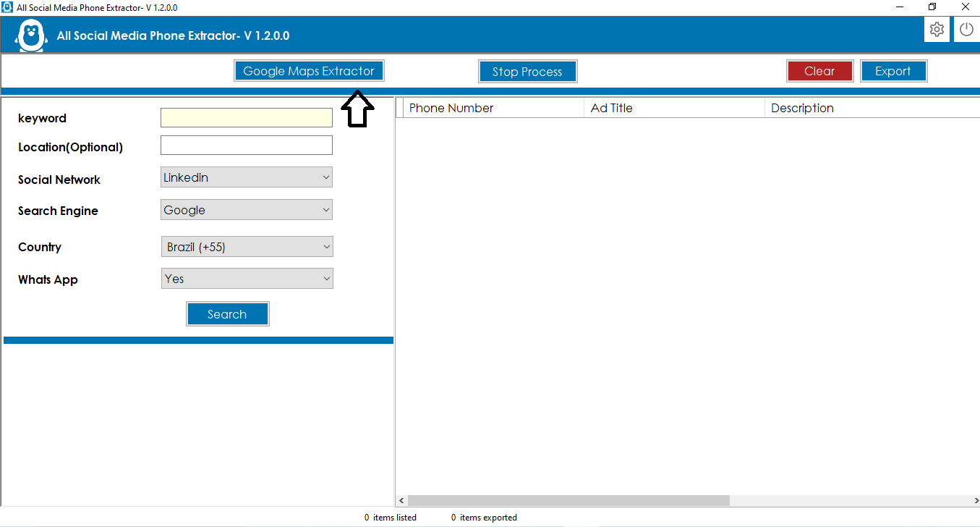Image resolution: width=980 pixels, height=527 pixels.
Task: Click the penguin app logo
Action: (x=30, y=35)
